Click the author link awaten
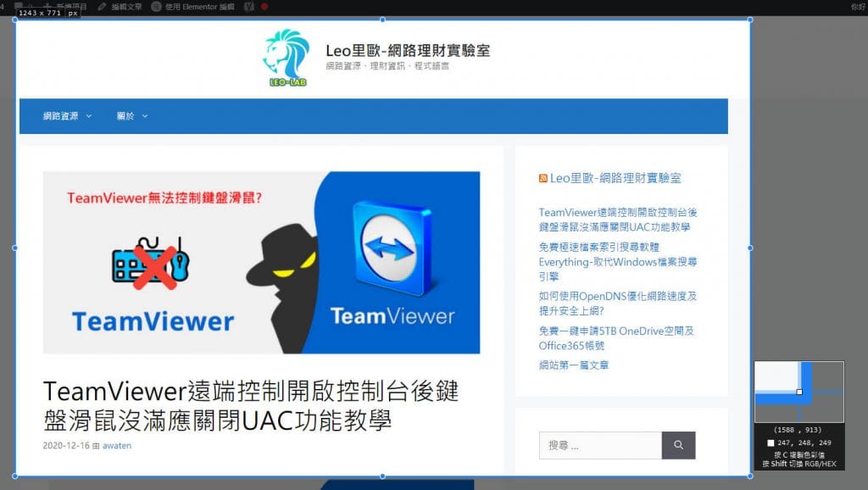The image size is (868, 490). (x=117, y=445)
